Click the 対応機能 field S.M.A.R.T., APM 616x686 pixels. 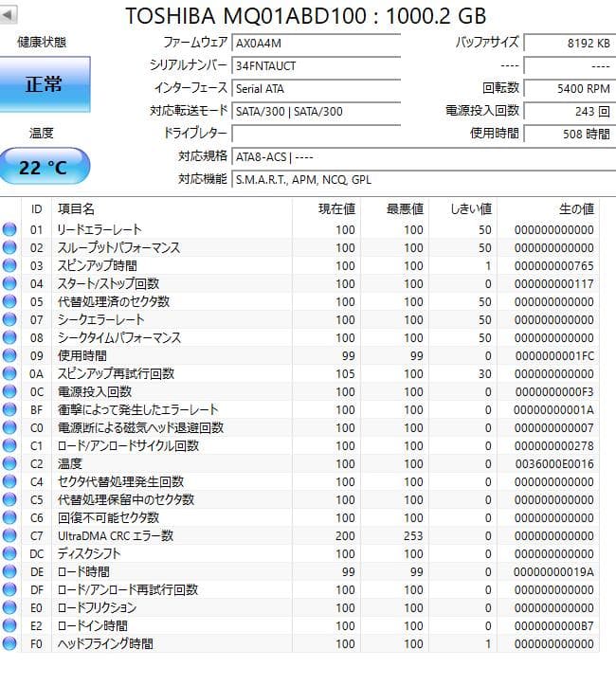coord(424,179)
